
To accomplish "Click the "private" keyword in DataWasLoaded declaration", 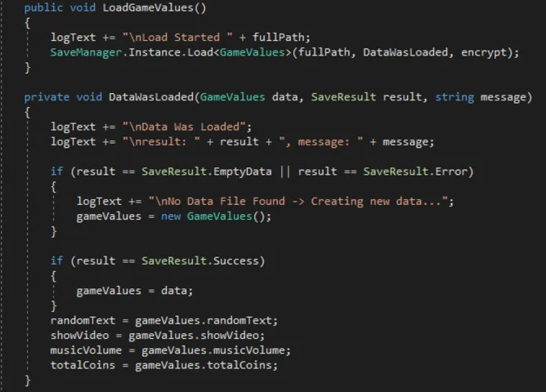I will 47,97.
